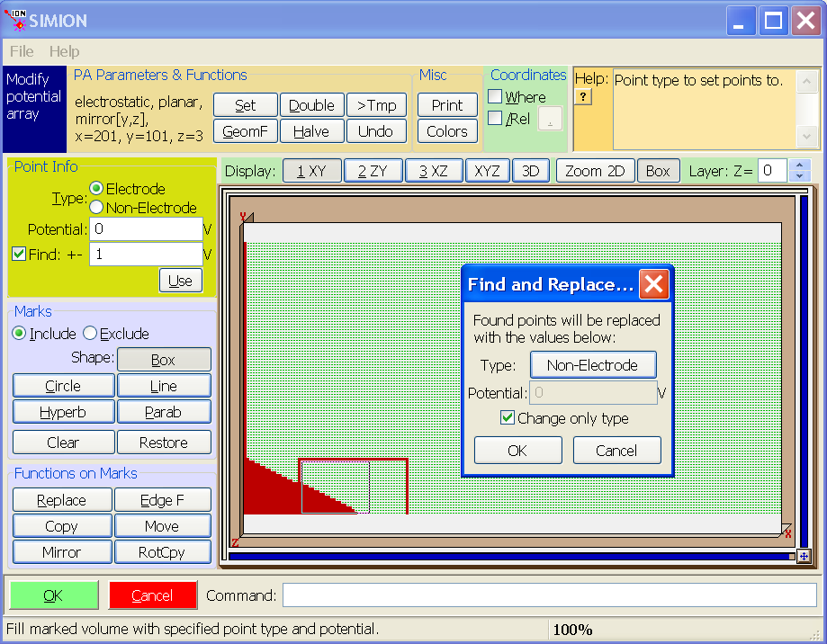Screen dimensions: 827x644
Task: Click the Use button in Point Info
Action: (x=180, y=281)
